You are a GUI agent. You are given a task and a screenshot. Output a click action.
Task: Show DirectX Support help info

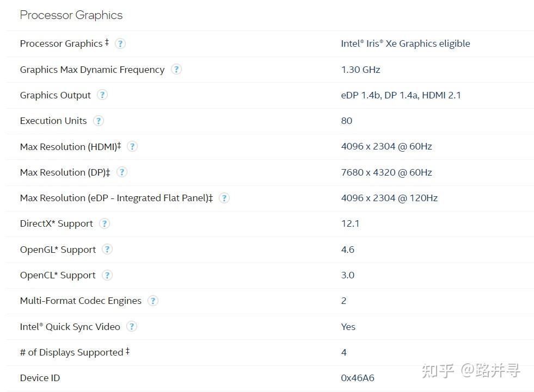tap(105, 223)
